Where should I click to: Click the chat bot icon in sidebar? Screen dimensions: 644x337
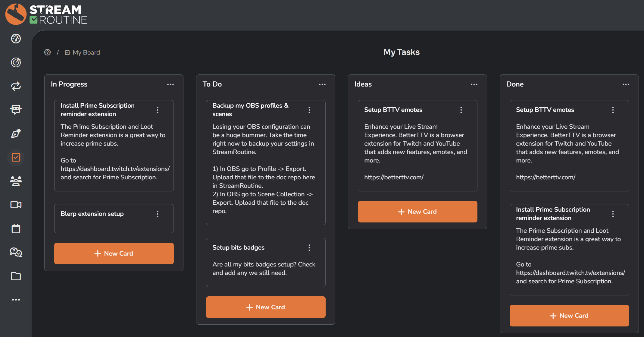pyautogui.click(x=16, y=109)
